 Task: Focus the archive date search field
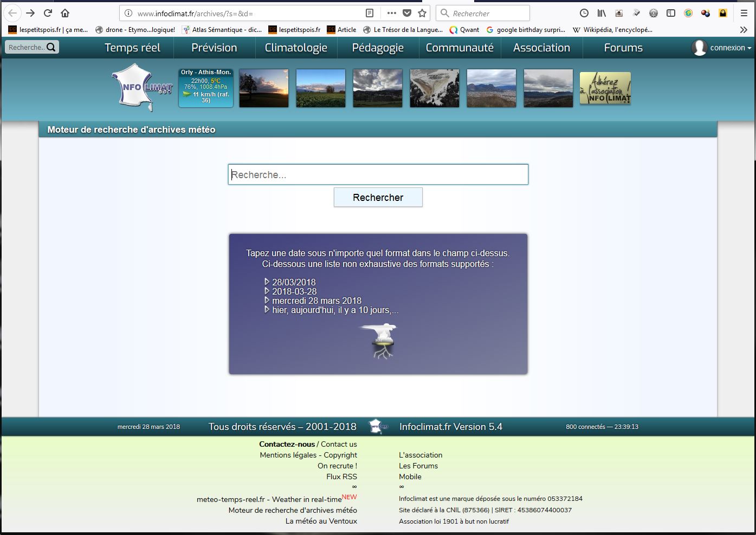pos(378,174)
